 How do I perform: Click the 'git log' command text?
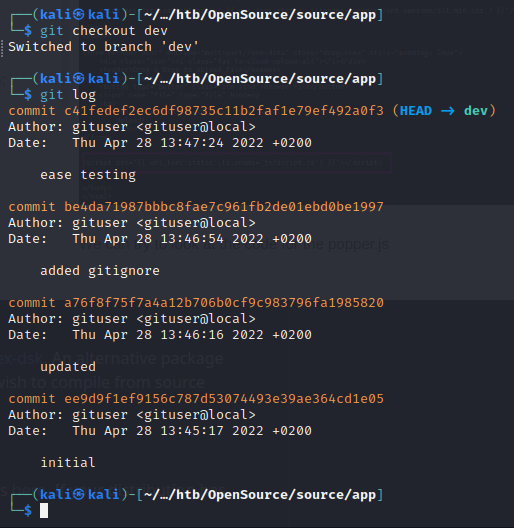(68, 95)
